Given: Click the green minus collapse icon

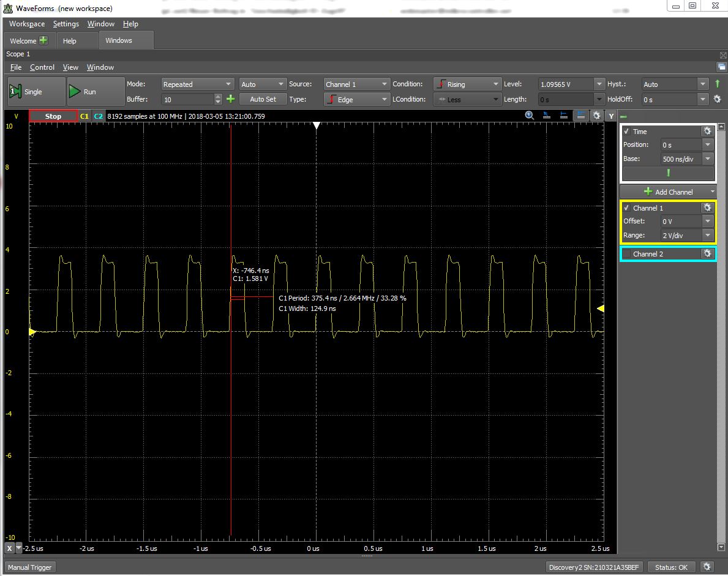Looking at the screenshot, I should 623,116.
